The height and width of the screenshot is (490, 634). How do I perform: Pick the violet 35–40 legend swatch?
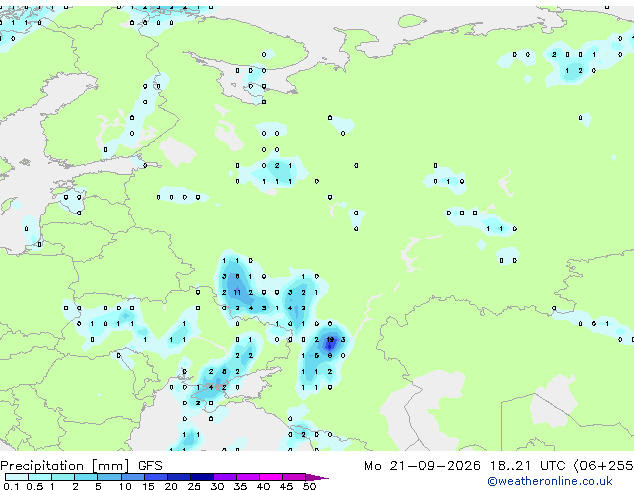pos(248,477)
